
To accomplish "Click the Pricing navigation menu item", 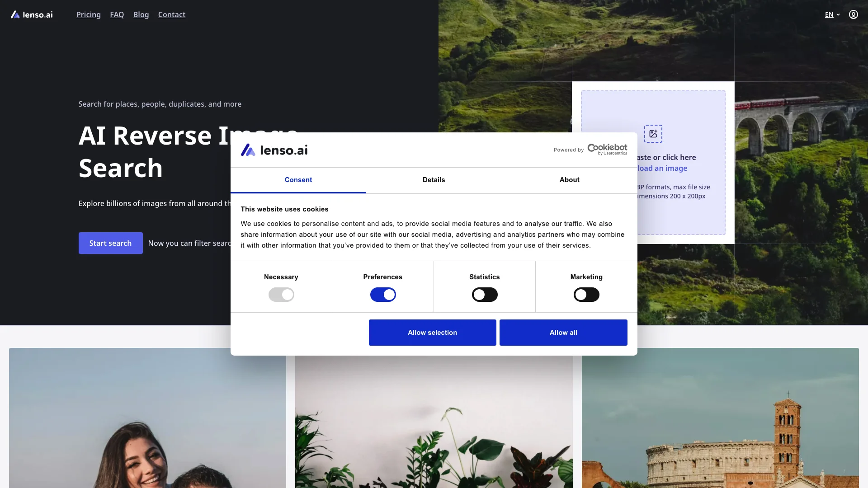I will click(x=88, y=14).
